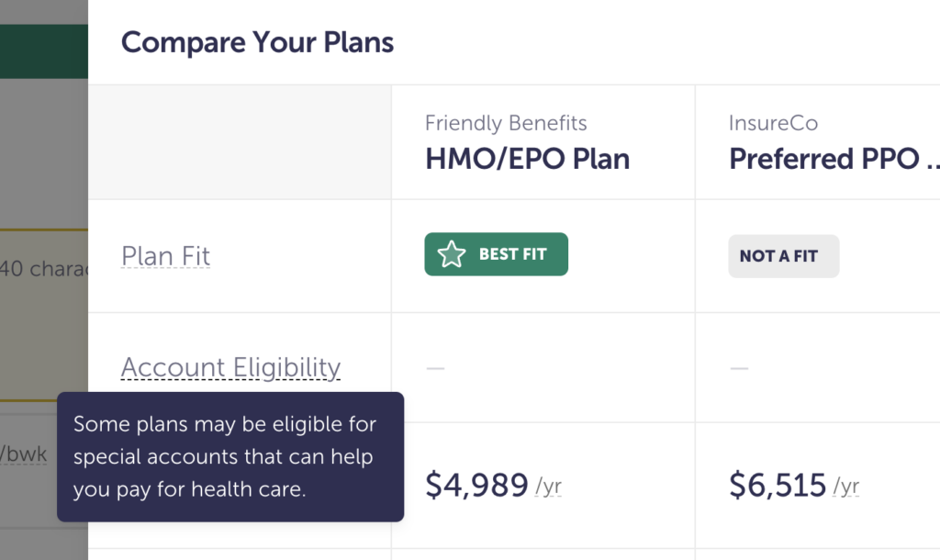Screen dimensions: 940x560
Task: Click the special accounts tooltip text
Action: [225, 457]
